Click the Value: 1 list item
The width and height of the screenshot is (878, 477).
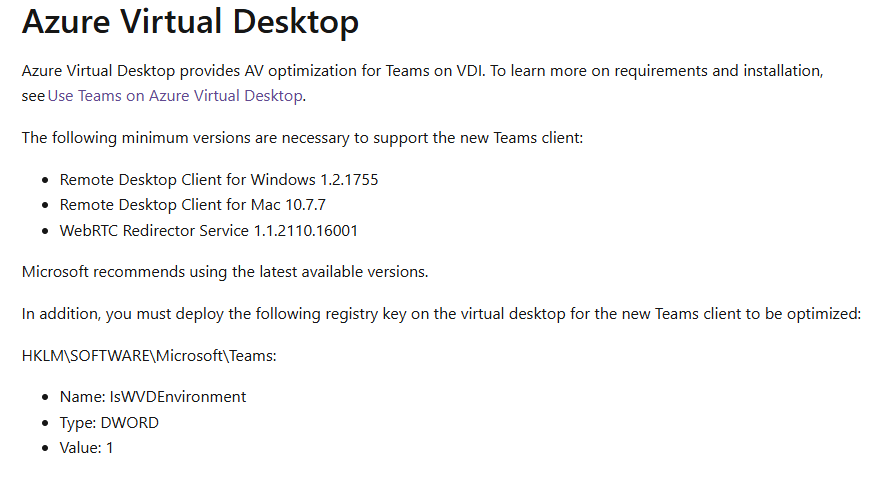87,448
